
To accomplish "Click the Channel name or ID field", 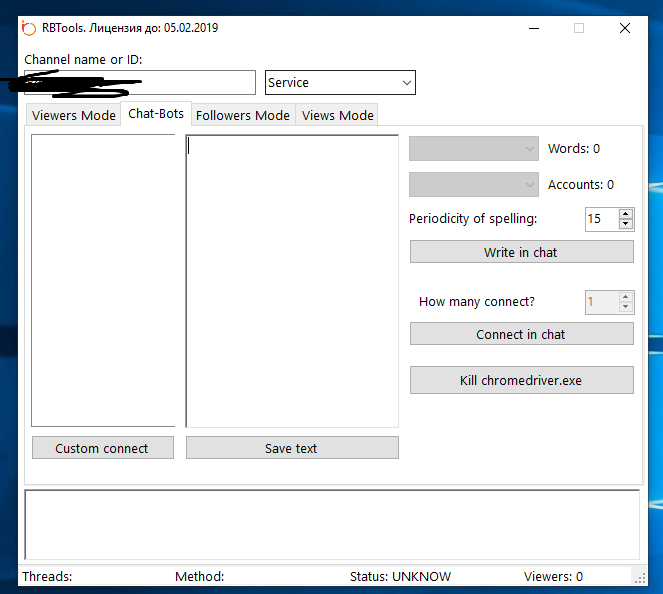I will tap(140, 83).
